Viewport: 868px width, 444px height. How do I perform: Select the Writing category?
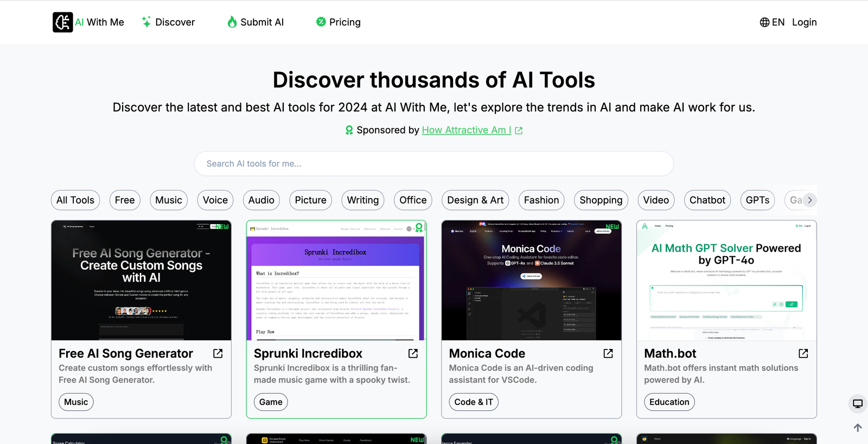coord(363,200)
